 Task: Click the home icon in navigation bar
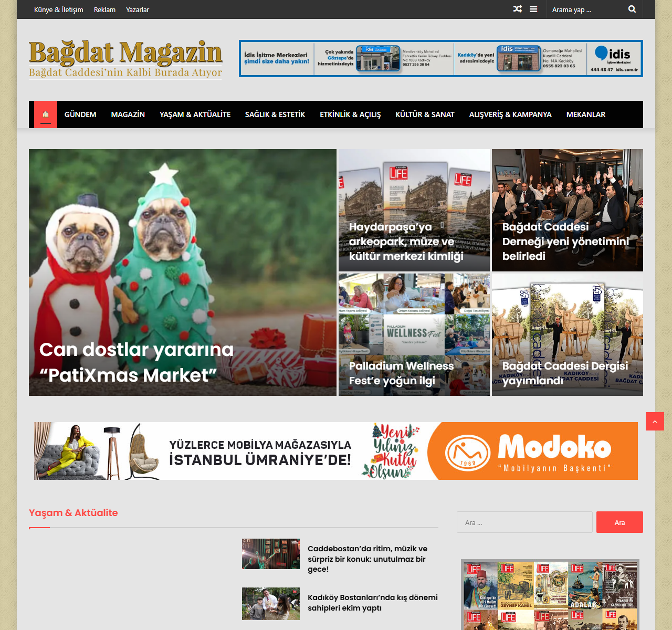coord(46,114)
